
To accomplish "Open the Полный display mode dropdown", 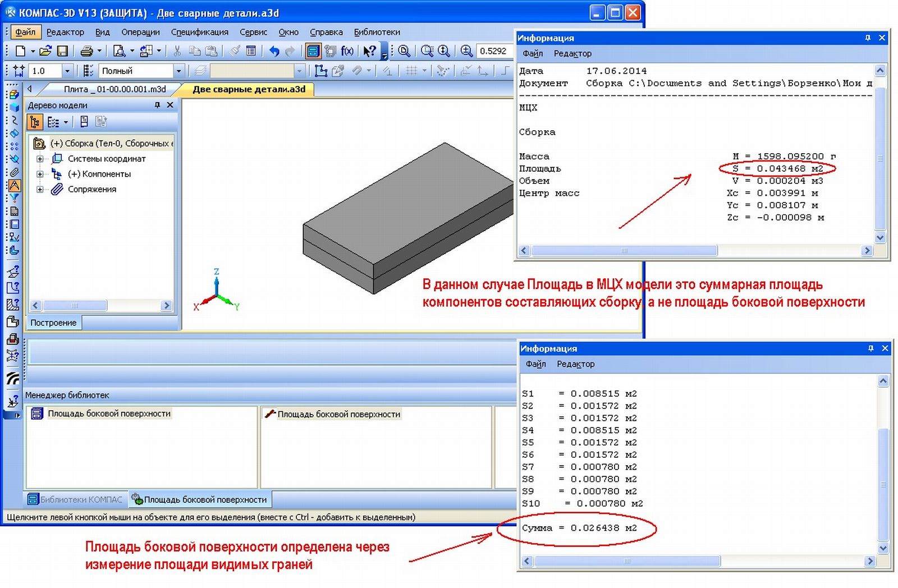I will pyautogui.click(x=178, y=71).
